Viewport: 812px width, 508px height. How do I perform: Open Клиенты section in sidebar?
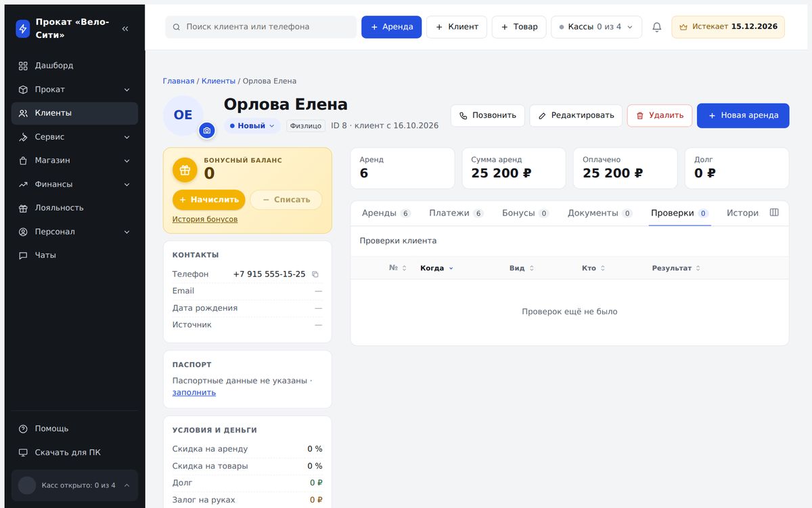click(x=74, y=113)
